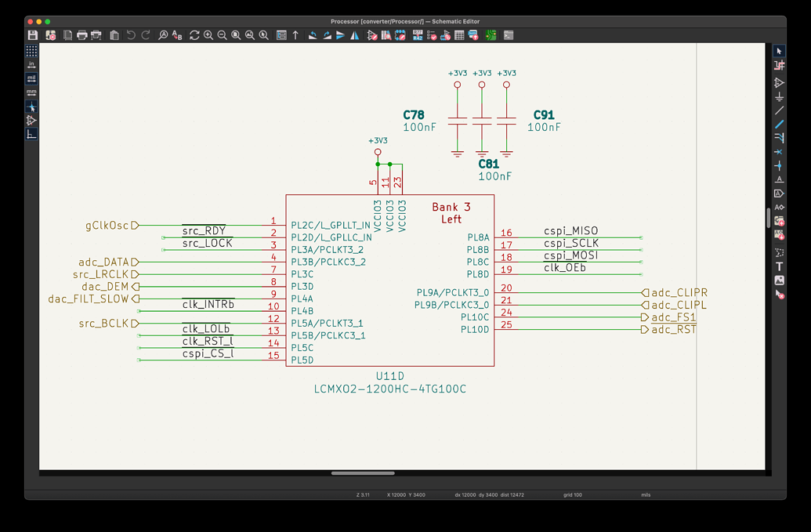Print the schematic
The height and width of the screenshot is (532, 811).
[x=81, y=35]
